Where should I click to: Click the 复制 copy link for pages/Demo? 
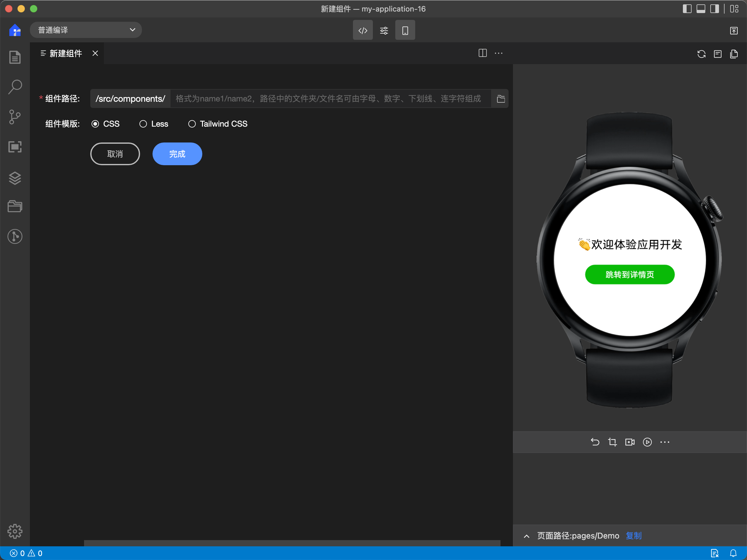click(x=634, y=535)
